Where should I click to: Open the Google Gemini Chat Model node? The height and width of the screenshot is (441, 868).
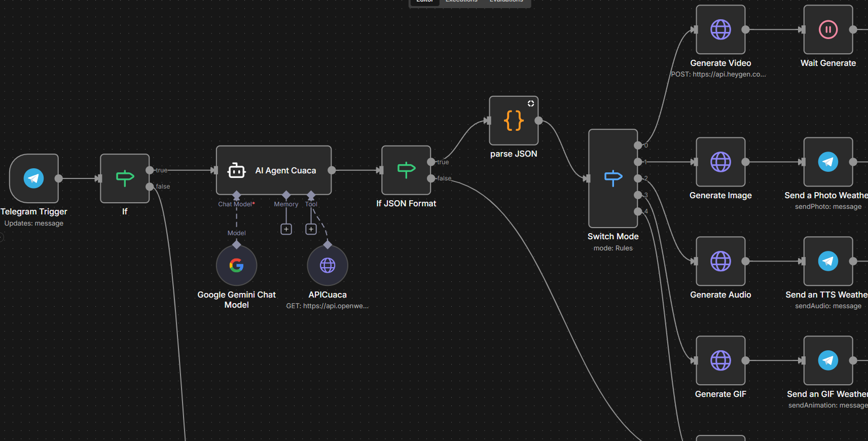tap(236, 265)
